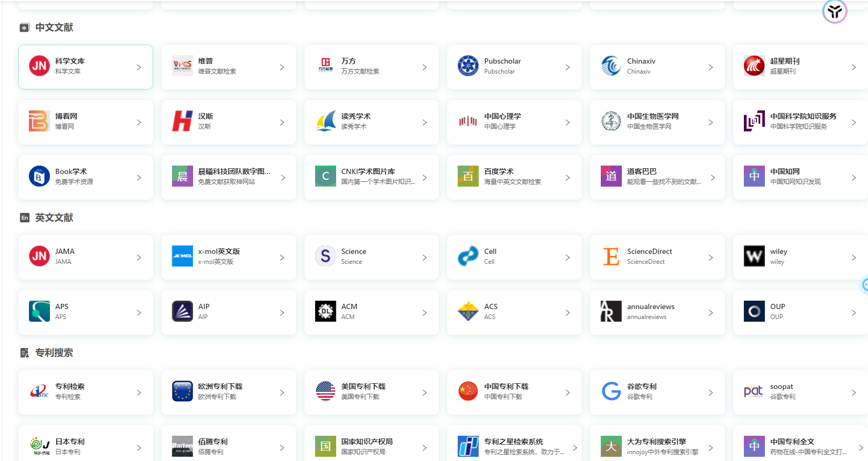
Task: Click the 海量中英文文献检索 description text
Action: 512,182
